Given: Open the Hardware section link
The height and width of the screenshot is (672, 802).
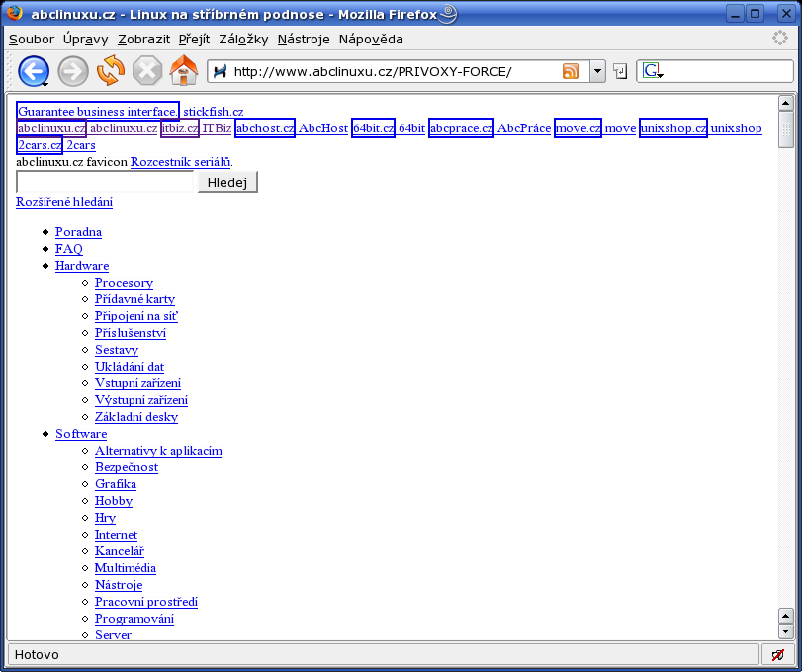Looking at the screenshot, I should pos(82,266).
